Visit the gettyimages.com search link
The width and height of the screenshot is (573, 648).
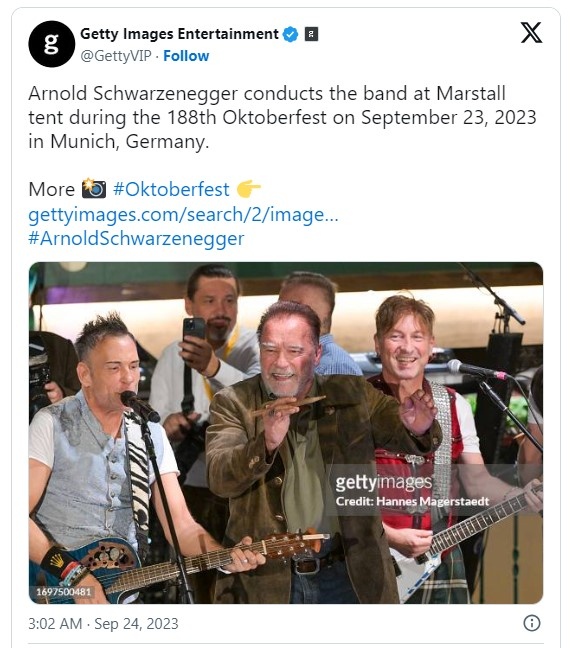[x=183, y=214]
